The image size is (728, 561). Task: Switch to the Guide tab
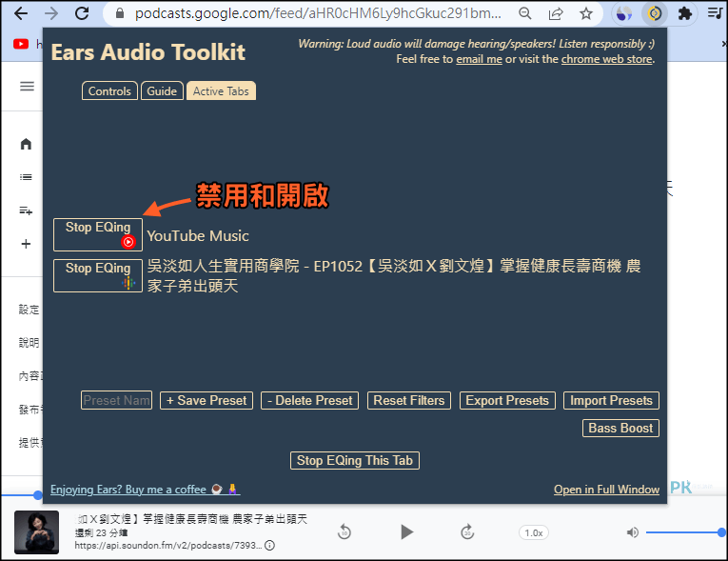point(162,91)
